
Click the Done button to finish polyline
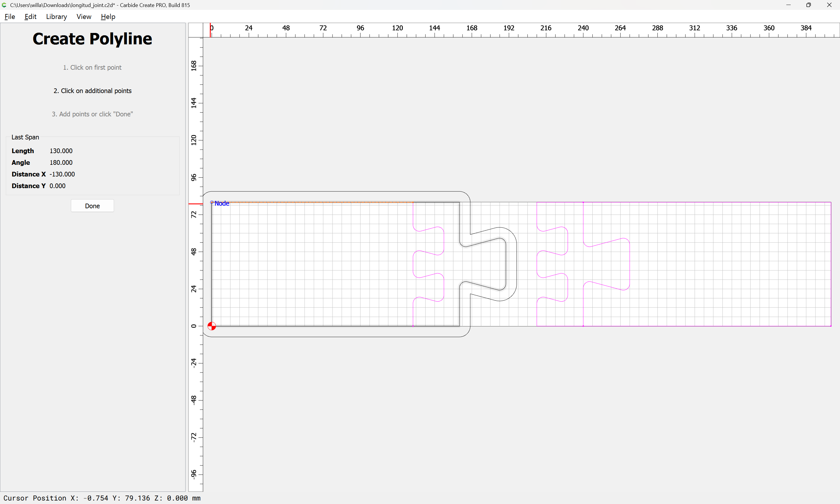(92, 206)
